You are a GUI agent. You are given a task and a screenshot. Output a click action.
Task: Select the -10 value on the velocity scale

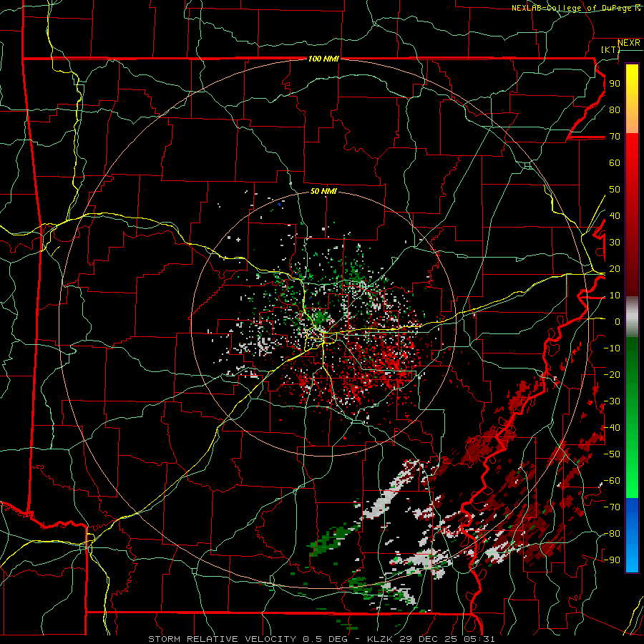pos(612,348)
